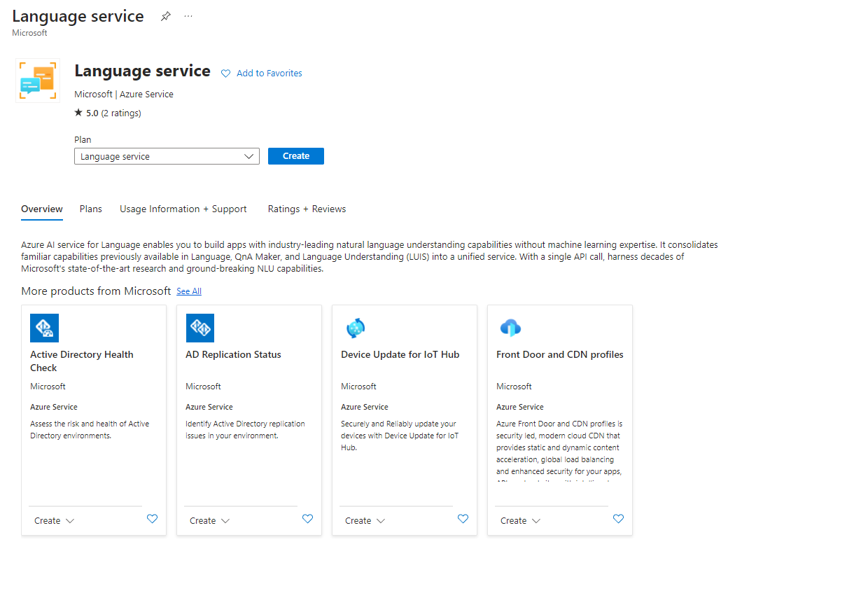Favorite the Front Door and CDN profiles product
The height and width of the screenshot is (612, 868).
click(618, 519)
